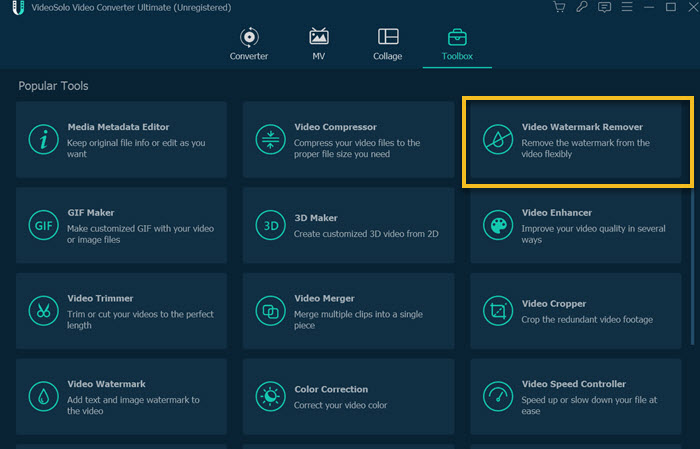Image resolution: width=700 pixels, height=449 pixels.
Task: Open the hamburger menu in title bar
Action: click(625, 8)
